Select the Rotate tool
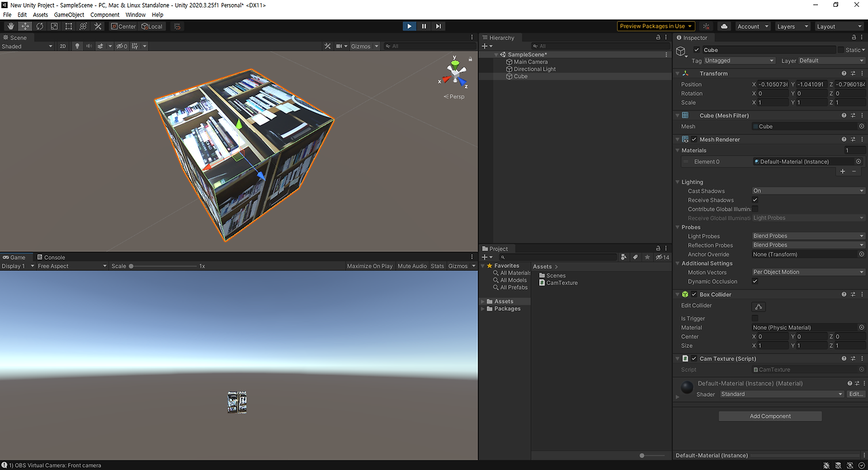Image resolution: width=868 pixels, height=470 pixels. coord(39,26)
